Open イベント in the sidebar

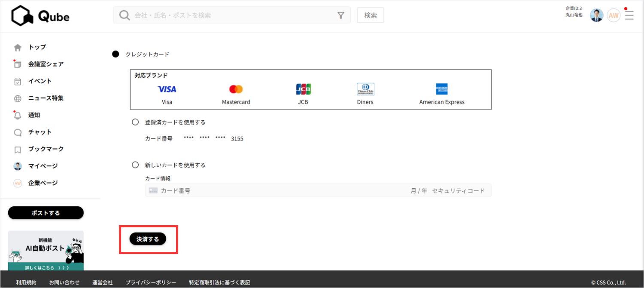coord(40,81)
